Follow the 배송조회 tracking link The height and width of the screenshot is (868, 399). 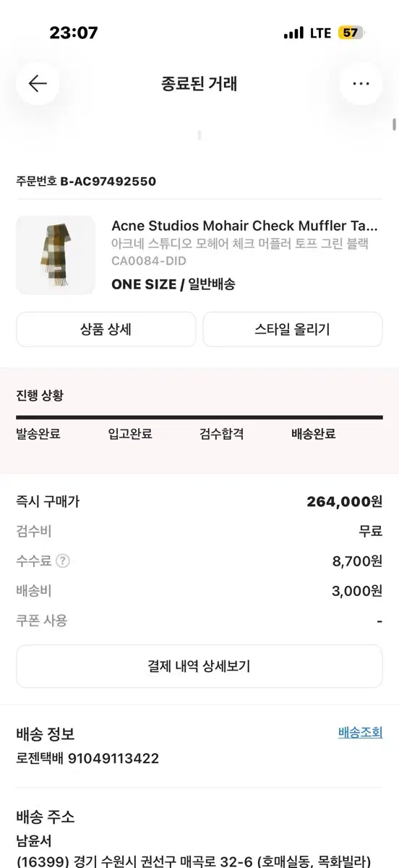pos(360,733)
